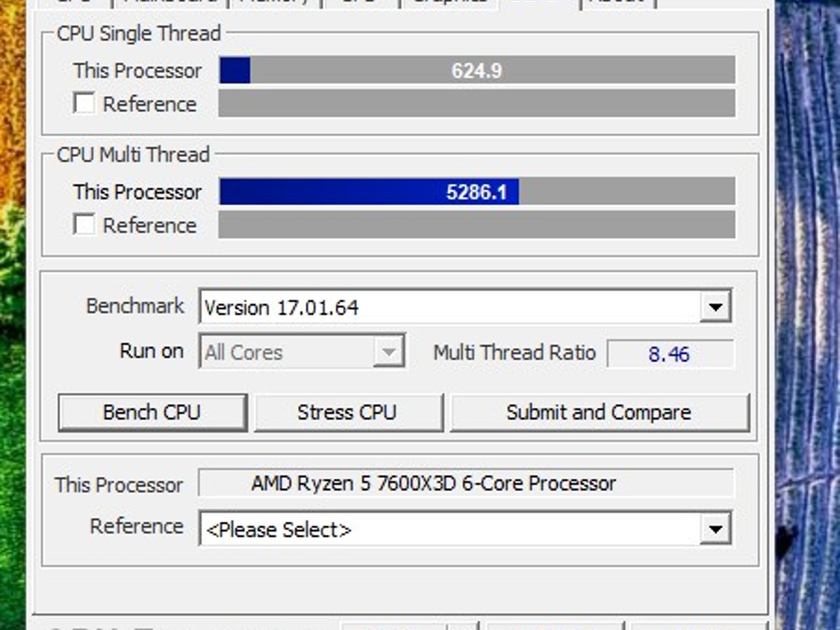
Task: Click the Stress CPU button
Action: [349, 413]
